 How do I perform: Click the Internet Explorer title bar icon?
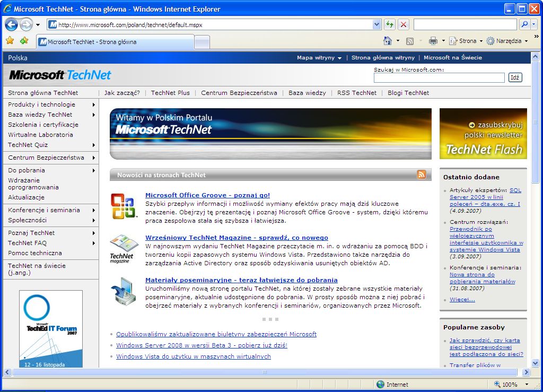click(x=7, y=8)
